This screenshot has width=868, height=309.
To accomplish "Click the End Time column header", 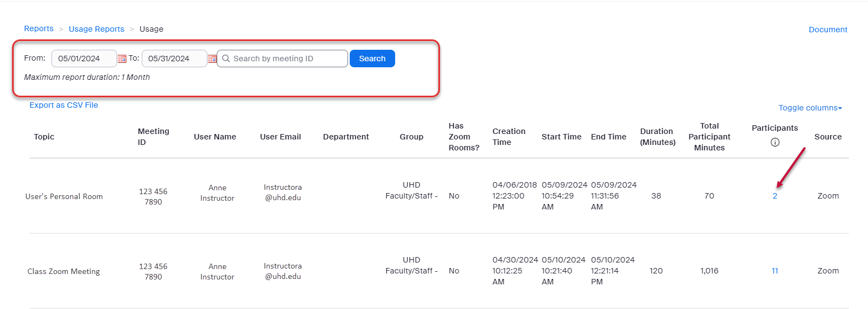I will [x=609, y=137].
